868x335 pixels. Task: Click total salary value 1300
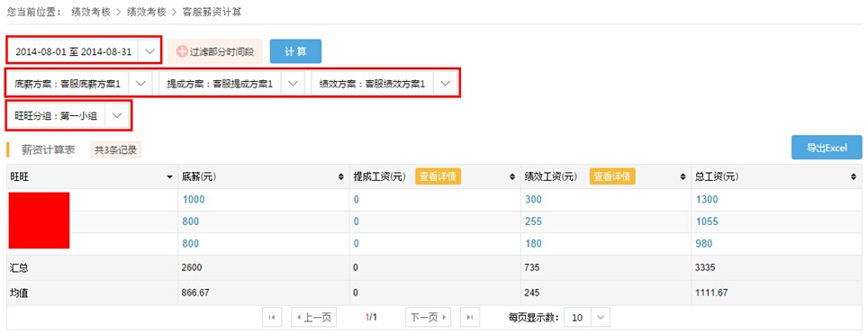tap(707, 200)
